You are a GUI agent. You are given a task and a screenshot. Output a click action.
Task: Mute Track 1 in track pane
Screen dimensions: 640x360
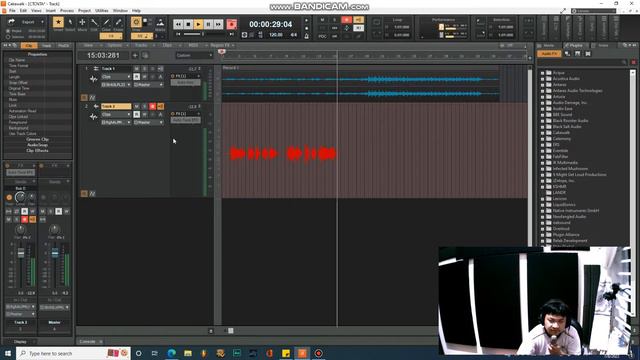[136, 69]
